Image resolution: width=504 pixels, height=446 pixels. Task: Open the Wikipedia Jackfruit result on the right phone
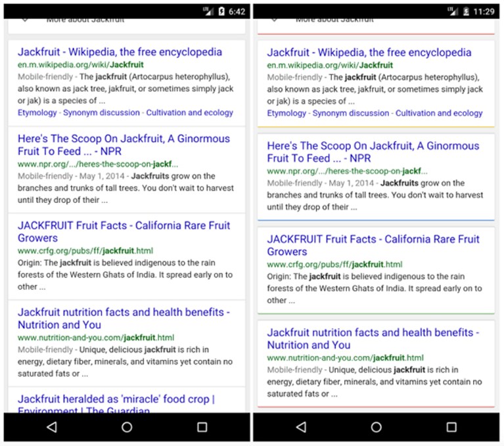point(369,53)
